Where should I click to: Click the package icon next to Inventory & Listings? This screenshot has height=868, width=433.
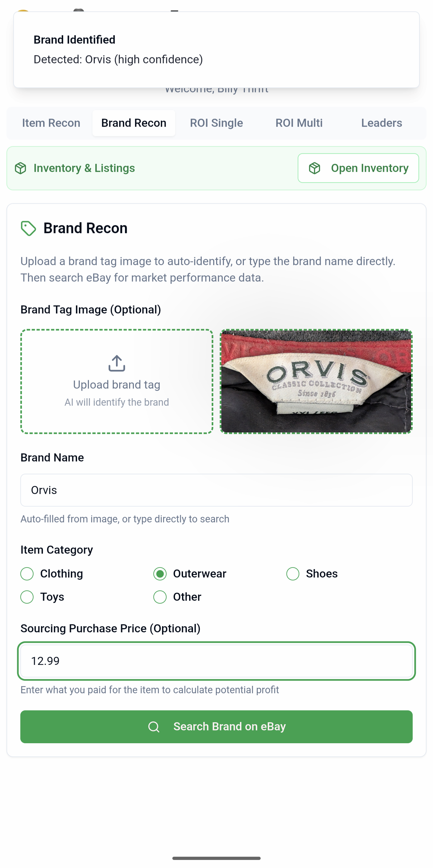tap(21, 168)
